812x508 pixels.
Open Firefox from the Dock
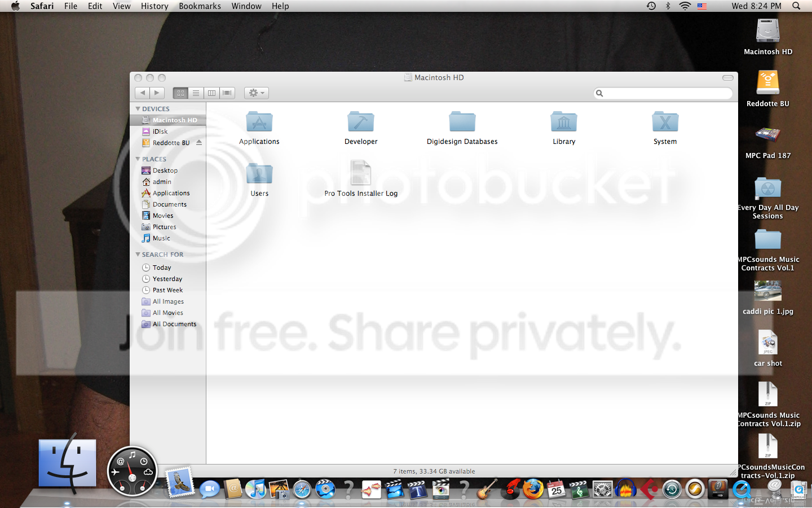pos(533,489)
